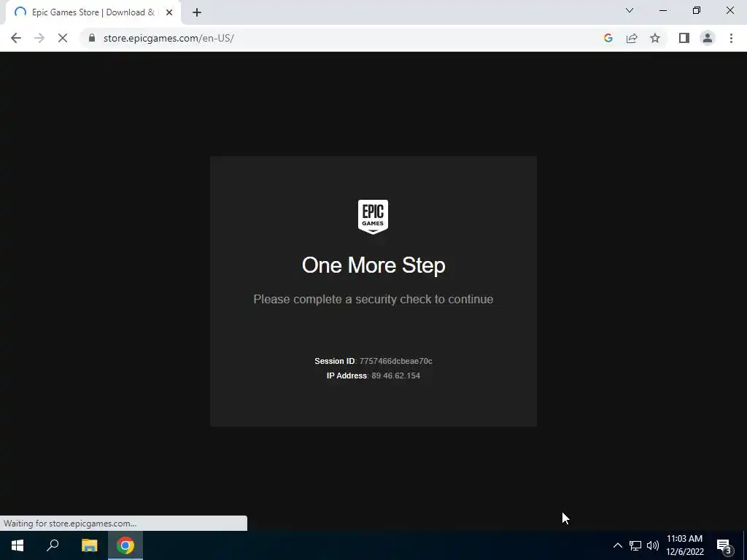Open the taskbar search magnifier
The height and width of the screenshot is (560, 747).
(53, 545)
